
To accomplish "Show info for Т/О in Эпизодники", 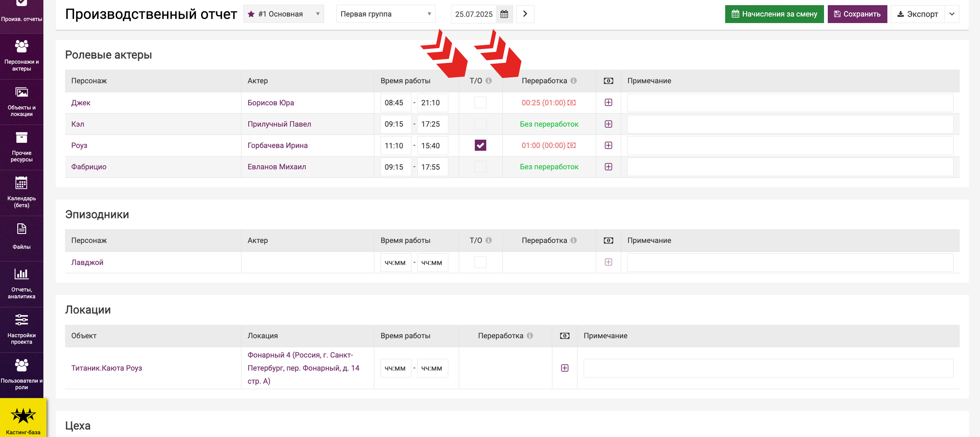I will (x=489, y=240).
